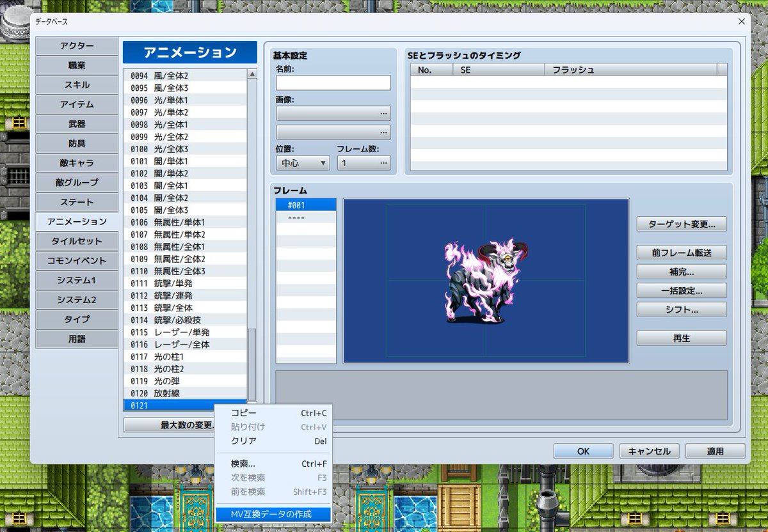Select animation 0117 光の柱1
This screenshot has width=768, height=532.
185,356
